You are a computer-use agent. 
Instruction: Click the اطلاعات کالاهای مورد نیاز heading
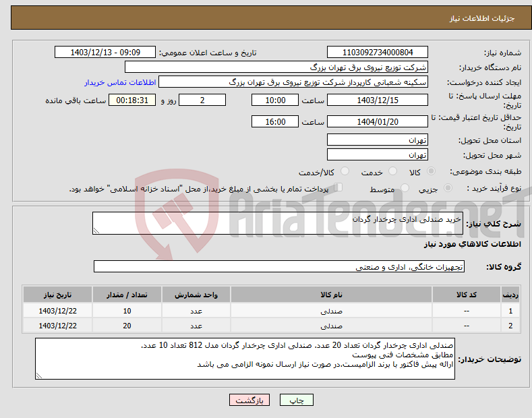[472, 244]
